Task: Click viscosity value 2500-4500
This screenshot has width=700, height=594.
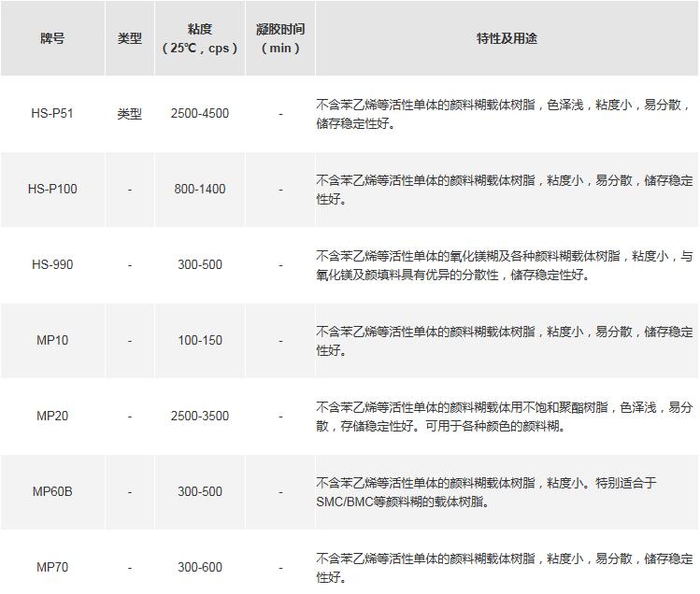Action: coord(199,114)
